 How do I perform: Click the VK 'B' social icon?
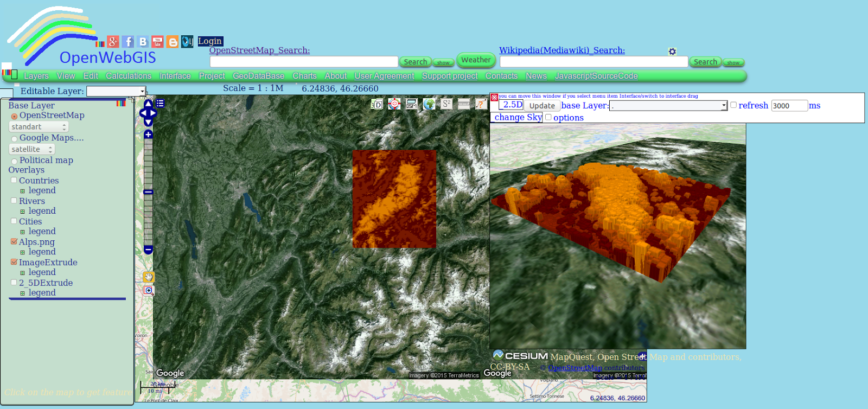coord(143,42)
